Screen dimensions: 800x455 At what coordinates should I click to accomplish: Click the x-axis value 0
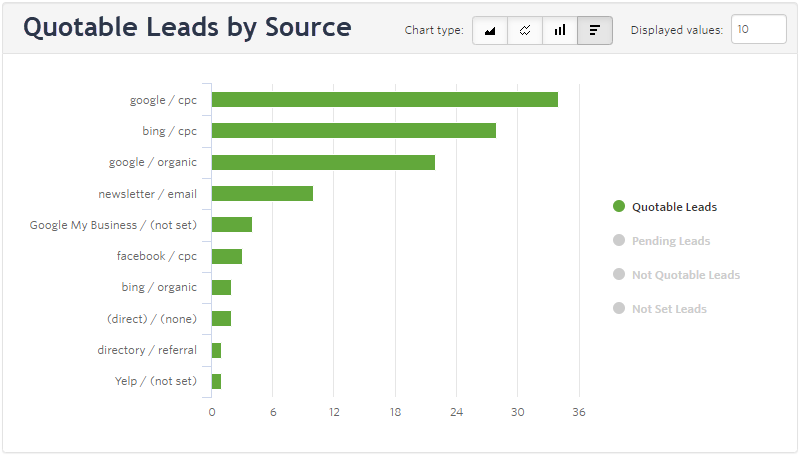(x=212, y=412)
